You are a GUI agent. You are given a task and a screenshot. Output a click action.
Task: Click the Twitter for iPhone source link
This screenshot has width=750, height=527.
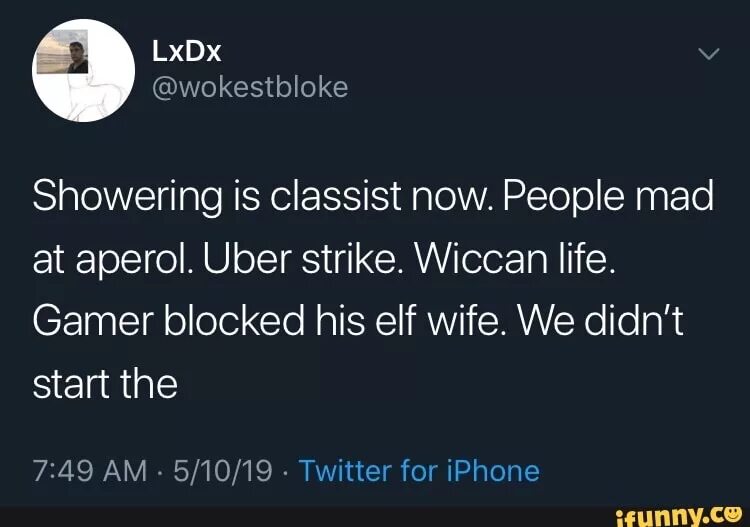tap(419, 471)
